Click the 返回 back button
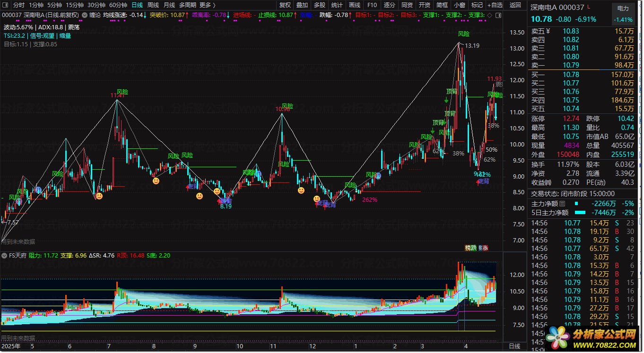 click(515, 5)
